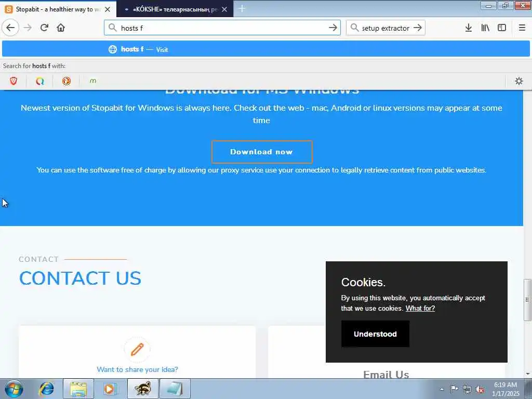Switch to the KOKSHE tab
The height and width of the screenshot is (399, 532).
[175, 9]
